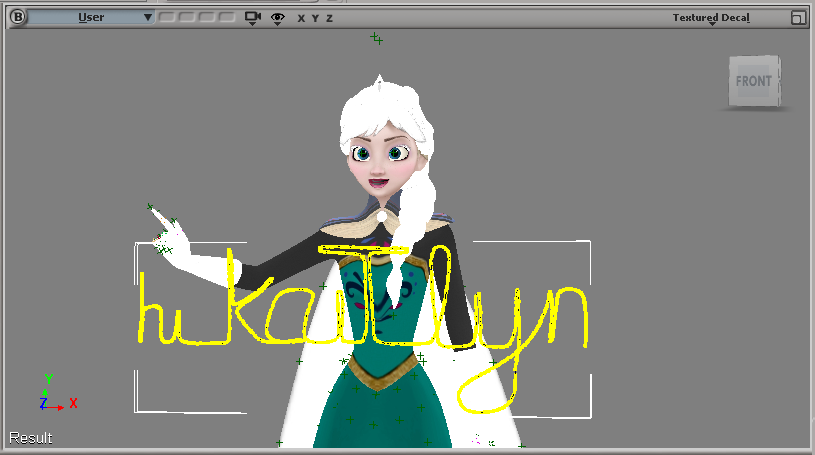815x455 pixels.
Task: Select the third memo camera slot
Action: point(207,17)
